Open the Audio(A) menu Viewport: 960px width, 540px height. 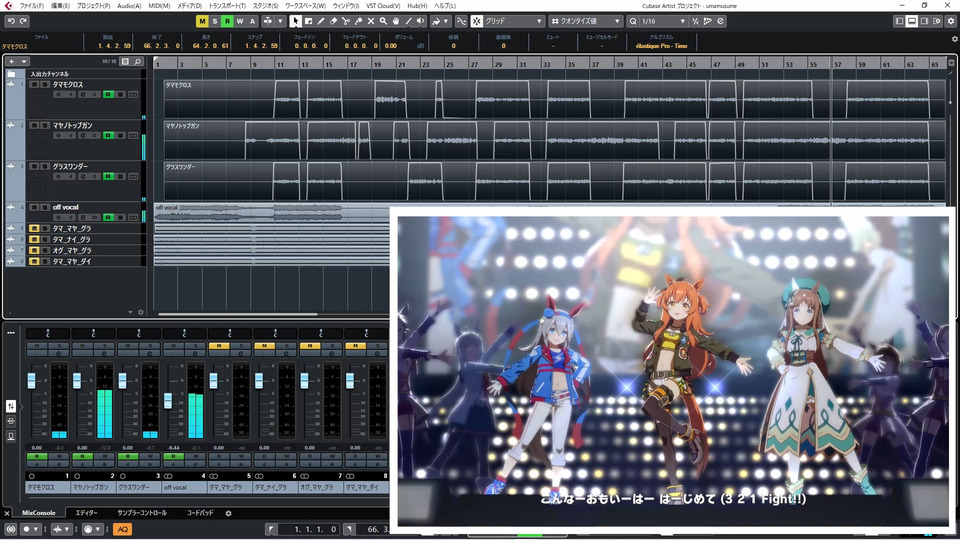point(129,6)
